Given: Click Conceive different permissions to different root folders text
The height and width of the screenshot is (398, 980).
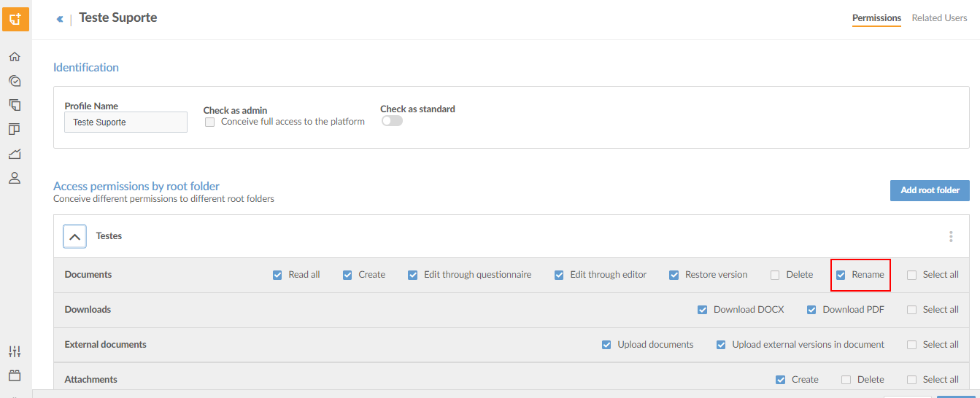Looking at the screenshot, I should (x=163, y=198).
